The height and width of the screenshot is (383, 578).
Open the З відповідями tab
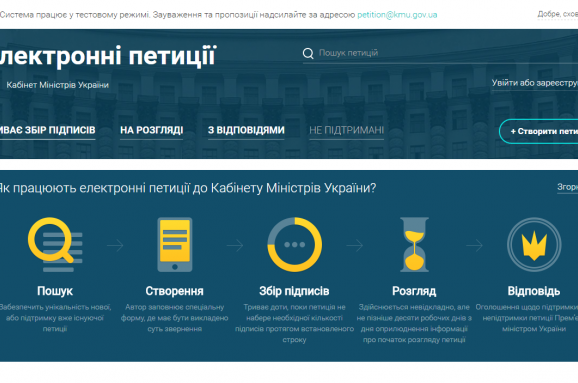246,130
